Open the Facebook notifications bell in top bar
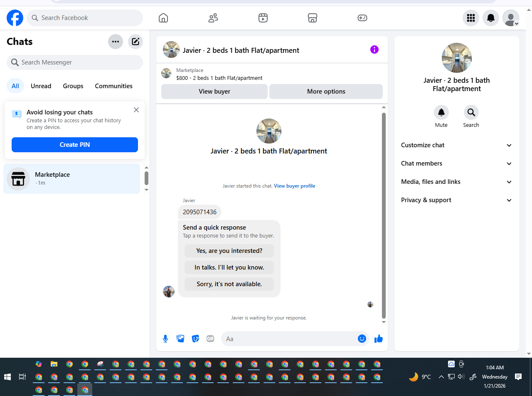This screenshot has height=396, width=532. [491, 18]
